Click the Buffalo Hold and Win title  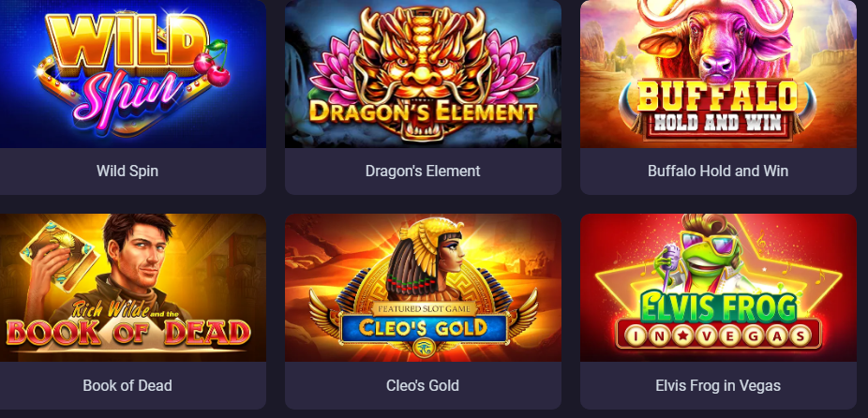(x=718, y=172)
